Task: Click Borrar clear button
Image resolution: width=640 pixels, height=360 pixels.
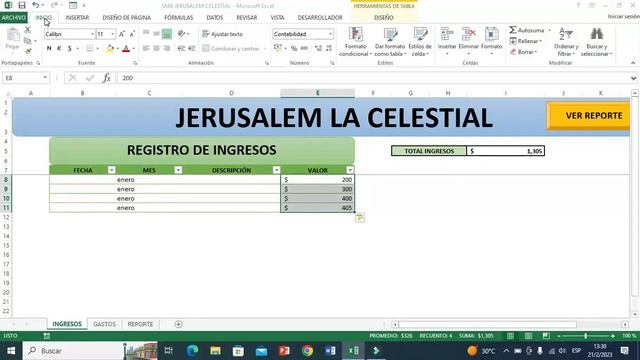Action: (x=523, y=52)
